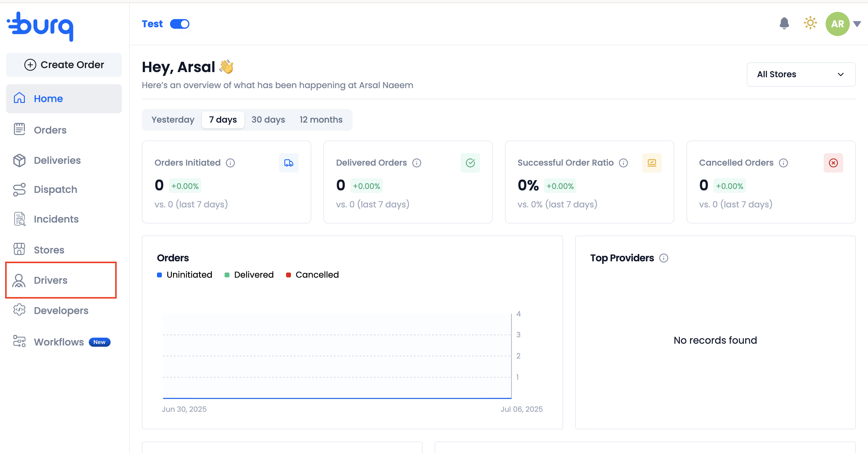Click the Cancelled Orders +0.00% badge

[729, 186]
